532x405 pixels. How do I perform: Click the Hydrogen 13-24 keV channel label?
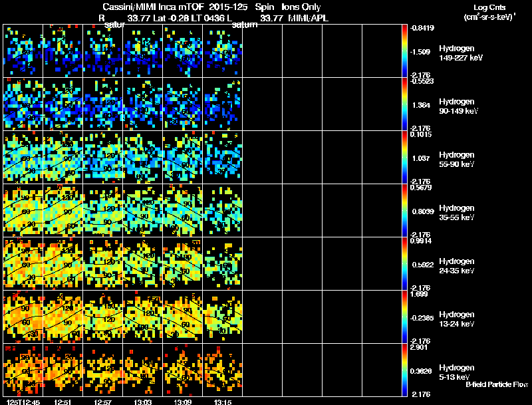pos(459,319)
